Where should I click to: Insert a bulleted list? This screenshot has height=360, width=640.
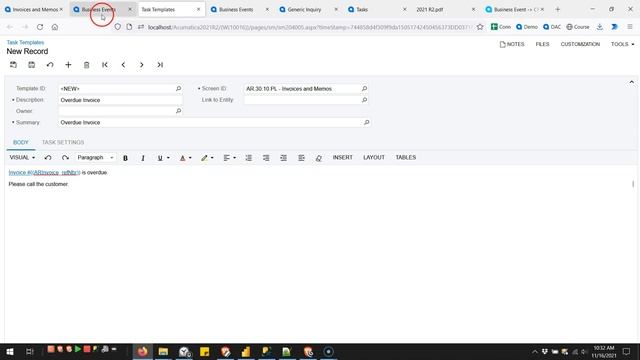(266, 158)
